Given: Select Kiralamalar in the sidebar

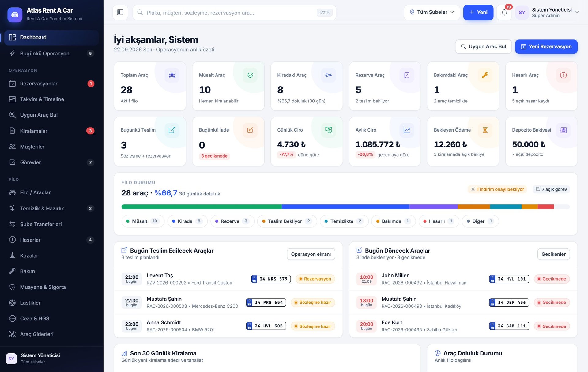Looking at the screenshot, I should point(51,131).
